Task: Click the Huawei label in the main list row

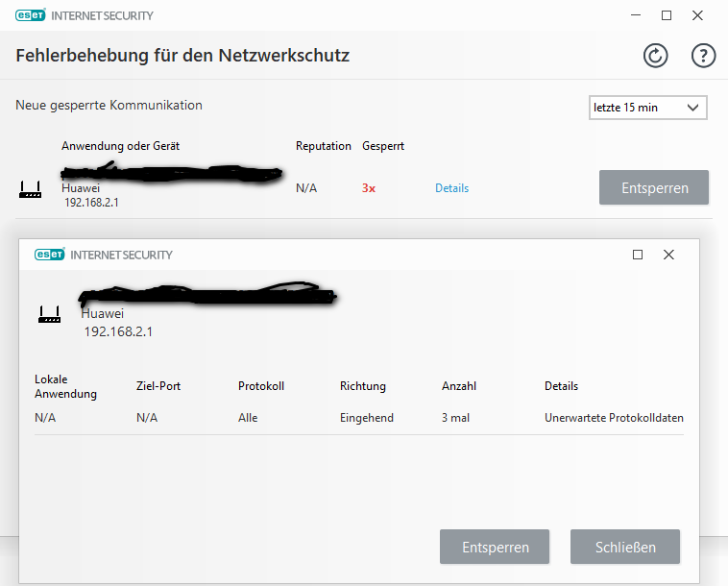Action: 81,188
